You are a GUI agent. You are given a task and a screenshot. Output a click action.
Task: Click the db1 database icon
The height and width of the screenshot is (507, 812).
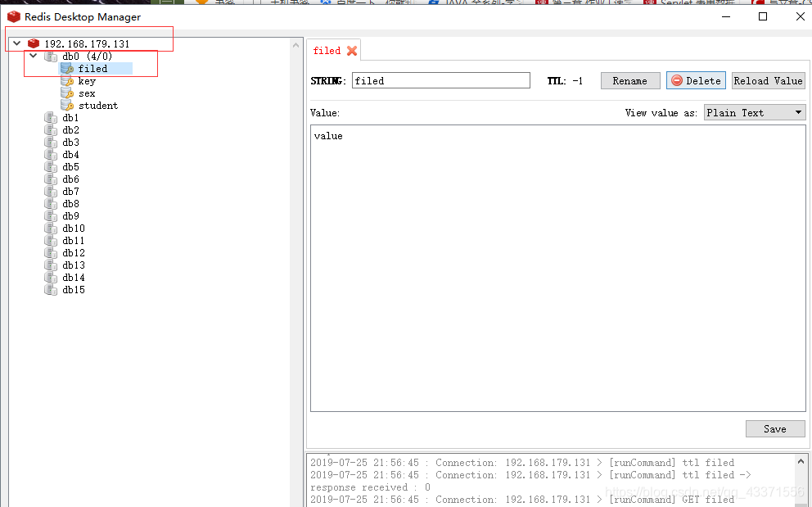(51, 118)
